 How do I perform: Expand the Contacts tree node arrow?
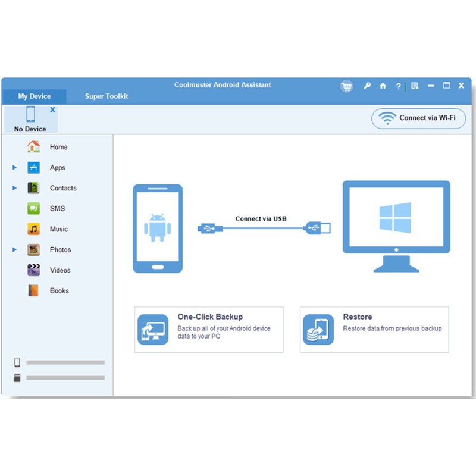coord(15,188)
